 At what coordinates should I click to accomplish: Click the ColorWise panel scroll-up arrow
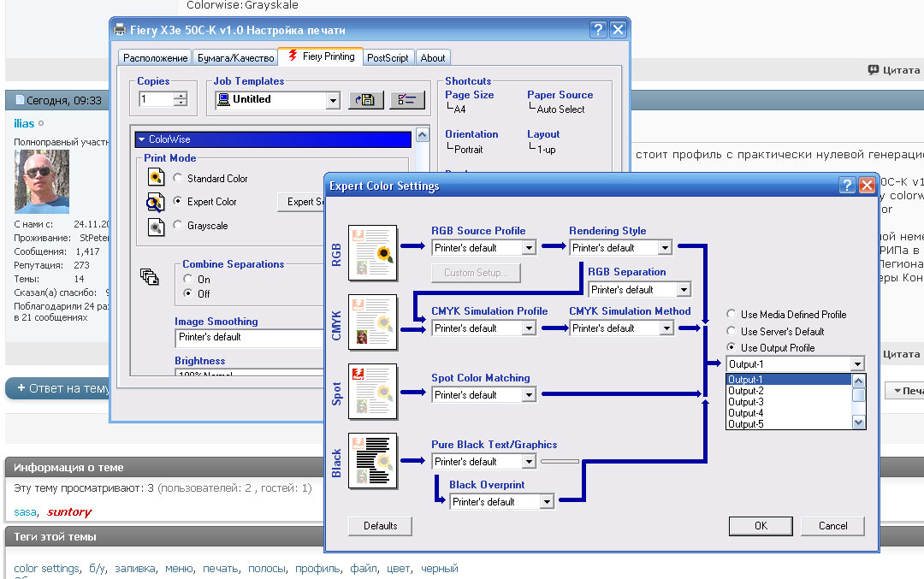click(x=423, y=135)
